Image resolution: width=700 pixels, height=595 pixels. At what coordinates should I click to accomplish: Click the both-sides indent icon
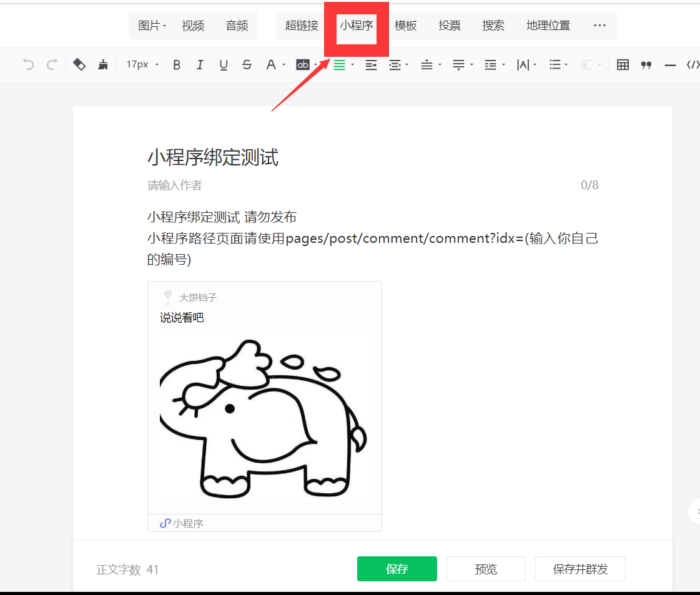pyautogui.click(x=395, y=65)
